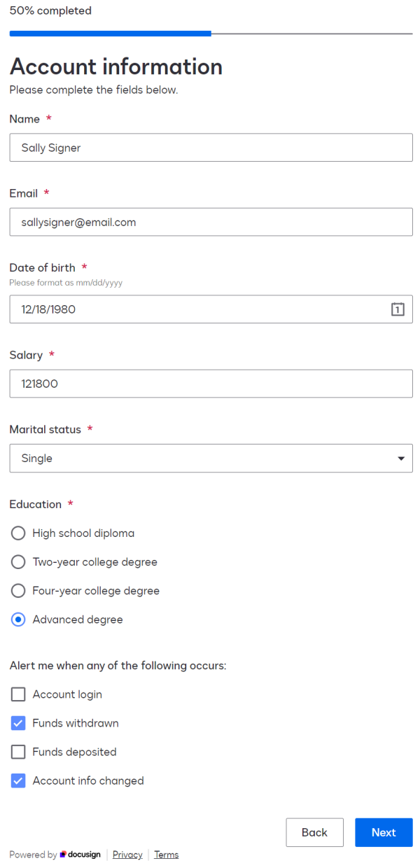Open the date picker calendar icon

[398, 309]
